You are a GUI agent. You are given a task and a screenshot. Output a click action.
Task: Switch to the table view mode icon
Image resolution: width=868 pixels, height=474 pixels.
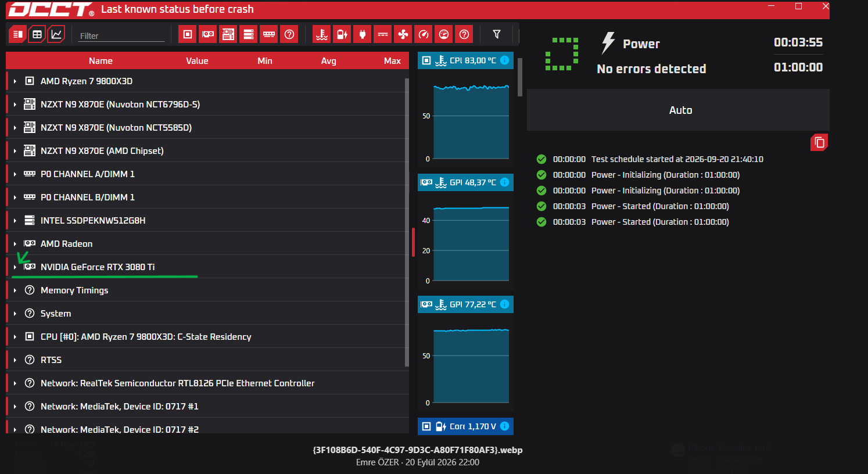[37, 34]
